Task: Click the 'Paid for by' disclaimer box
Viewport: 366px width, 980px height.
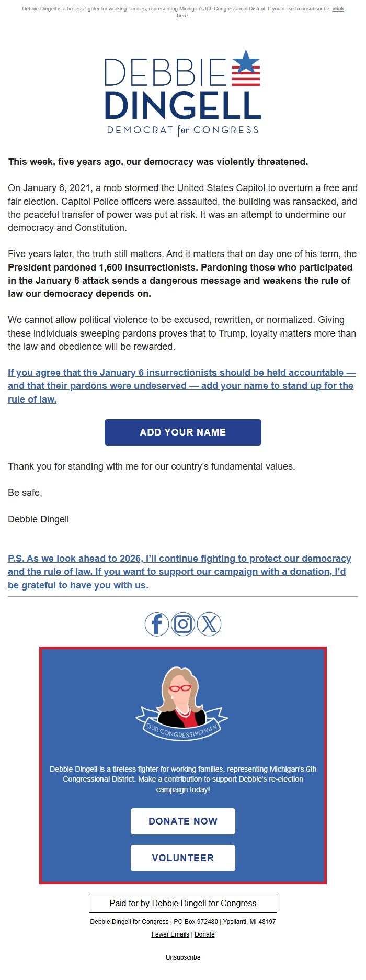Action: point(182,903)
